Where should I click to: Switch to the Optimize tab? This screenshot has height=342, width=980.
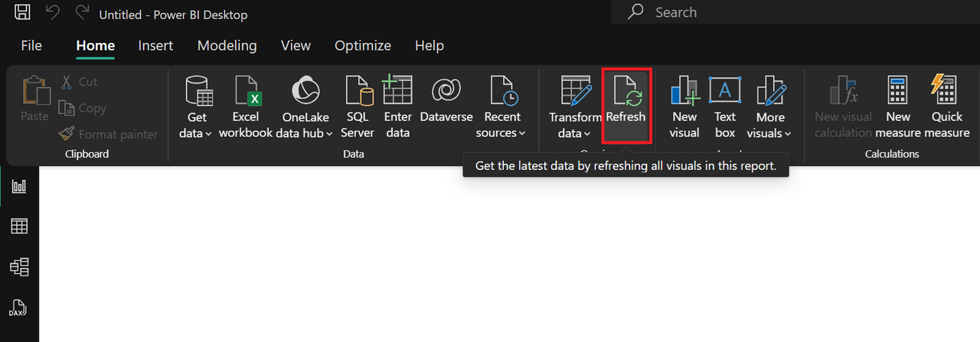[x=363, y=46]
